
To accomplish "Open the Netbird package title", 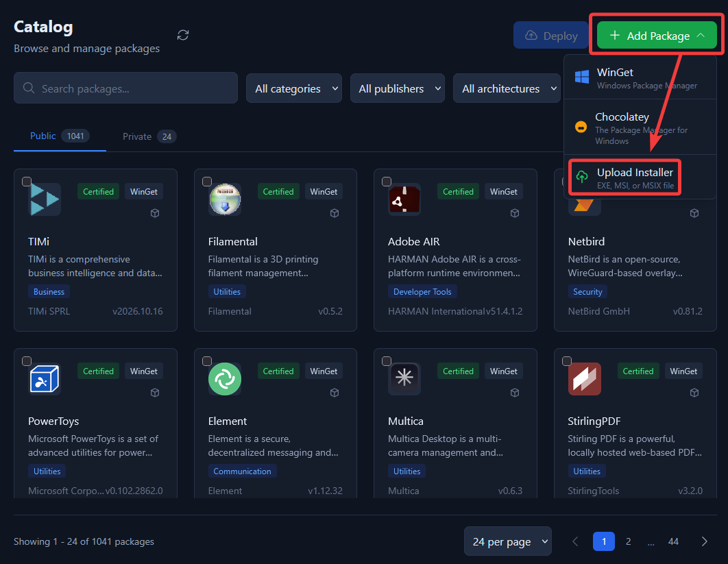I will pos(586,241).
